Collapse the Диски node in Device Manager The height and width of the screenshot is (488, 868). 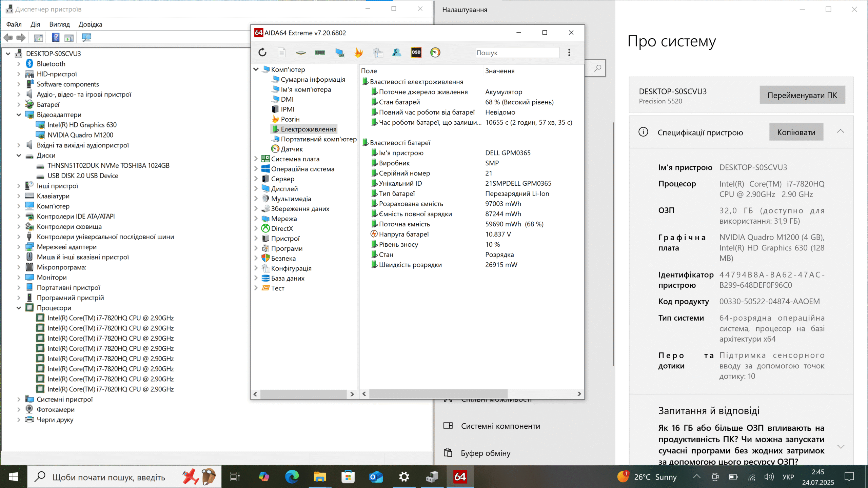19,155
